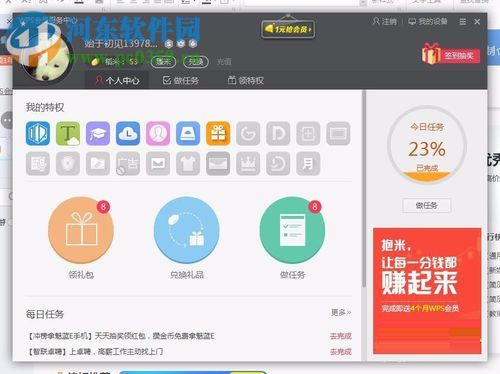Click the second pill button beside 稻米 count

(196, 62)
